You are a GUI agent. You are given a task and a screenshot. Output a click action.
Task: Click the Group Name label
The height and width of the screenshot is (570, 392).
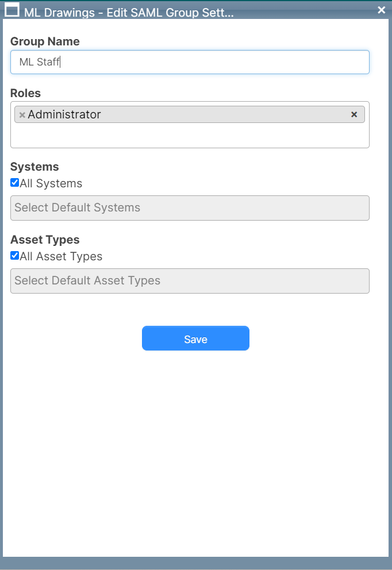[x=45, y=41]
